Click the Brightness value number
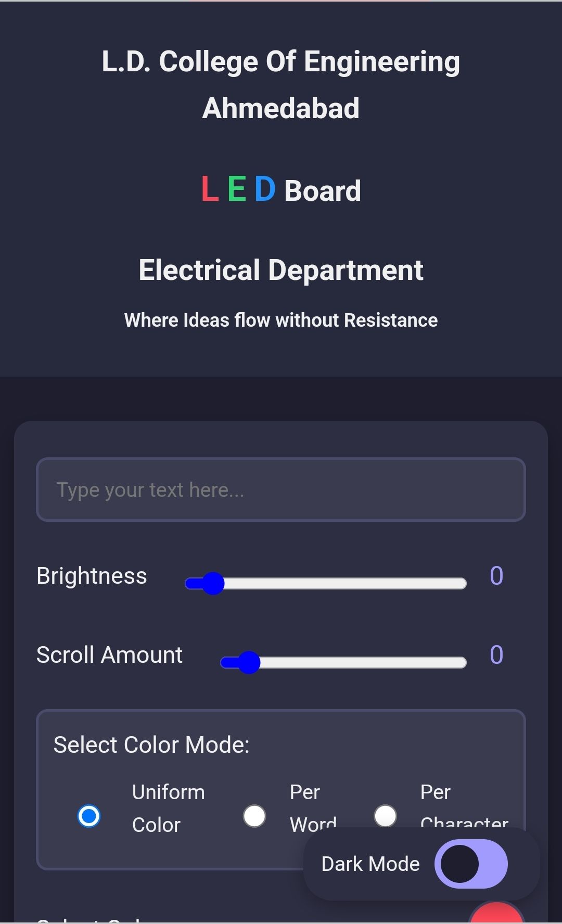The width and height of the screenshot is (562, 924). pyautogui.click(x=496, y=576)
